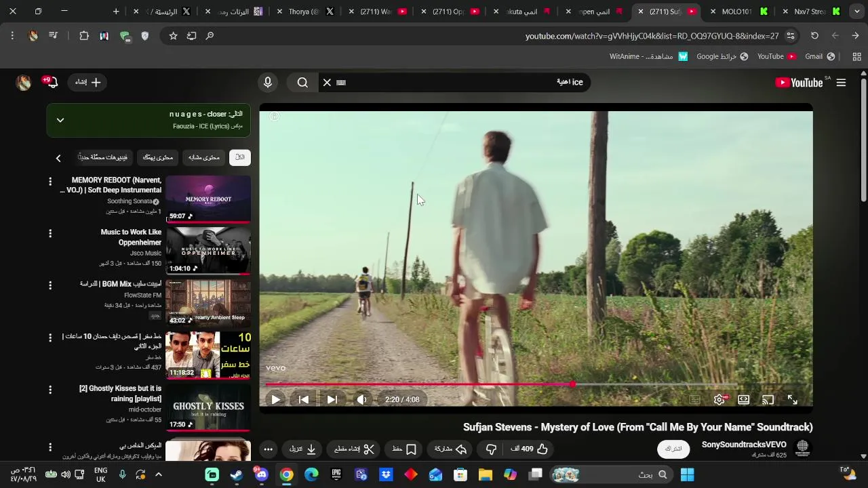Toggle theater mode in player

tap(744, 400)
